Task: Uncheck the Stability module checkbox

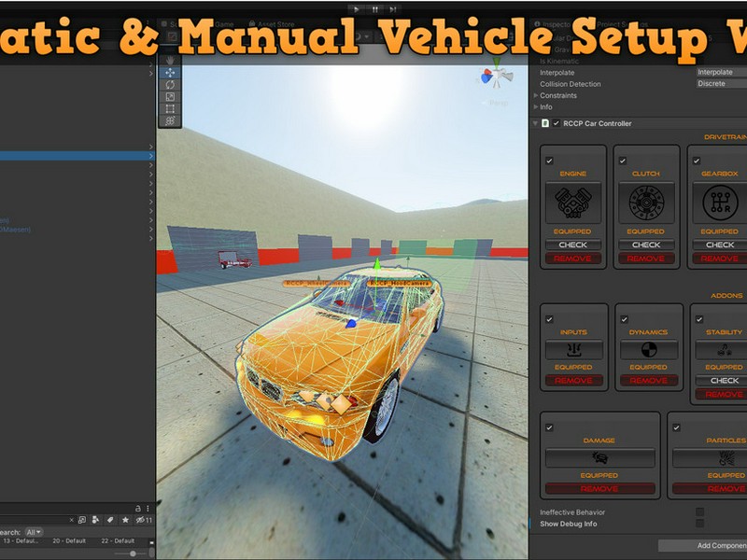Action: tap(699, 319)
